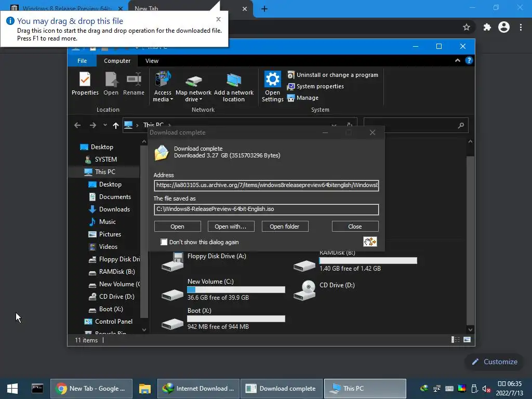Select New Volume (C:) drive item

pos(223,289)
